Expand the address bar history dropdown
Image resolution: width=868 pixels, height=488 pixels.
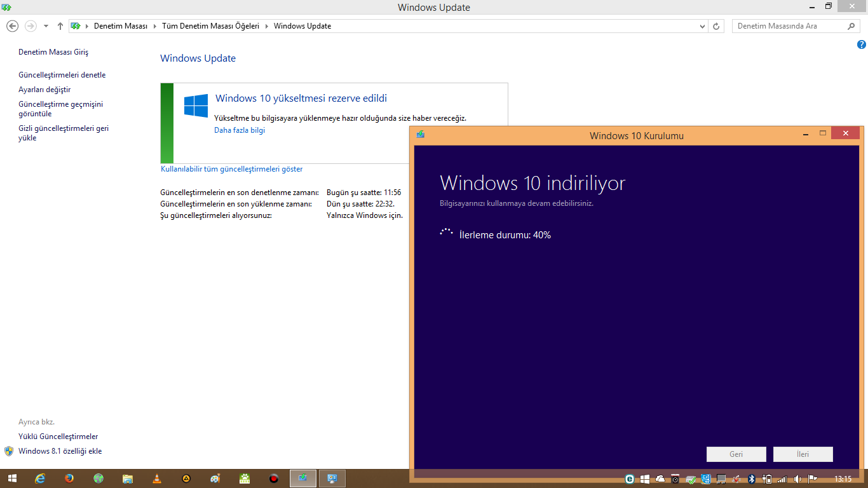[x=702, y=26]
